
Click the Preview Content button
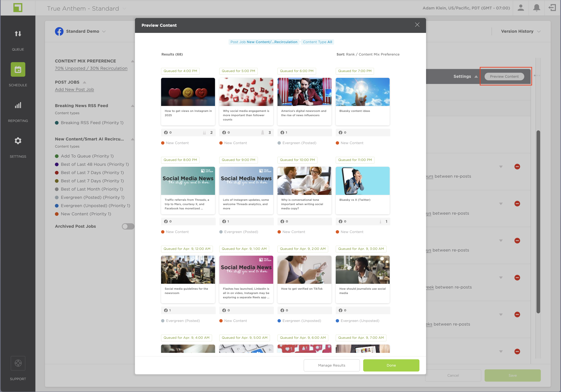tap(504, 76)
